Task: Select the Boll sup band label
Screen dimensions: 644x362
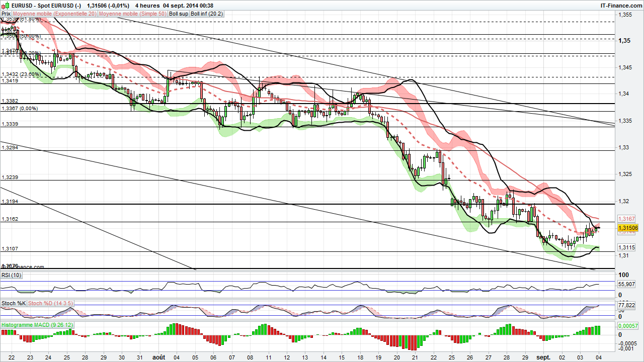Action: coord(179,14)
